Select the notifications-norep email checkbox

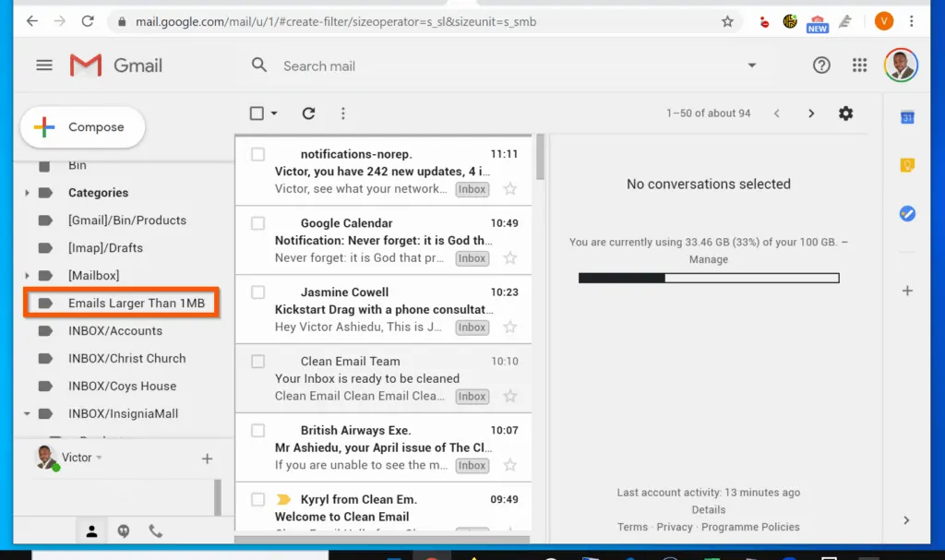[x=257, y=154]
